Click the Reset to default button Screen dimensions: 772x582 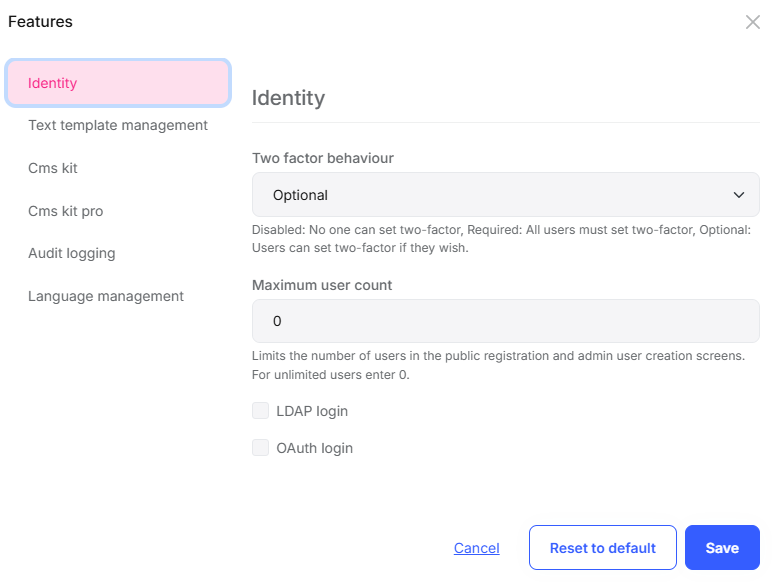coord(602,548)
